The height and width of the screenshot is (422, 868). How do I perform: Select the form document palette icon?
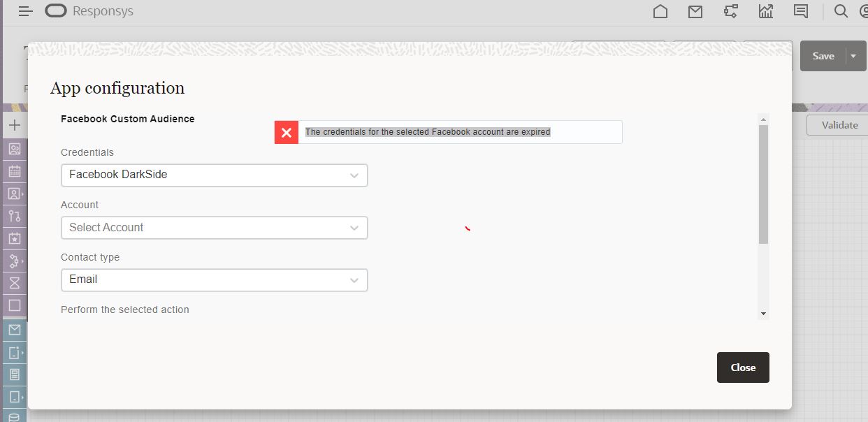tap(15, 375)
